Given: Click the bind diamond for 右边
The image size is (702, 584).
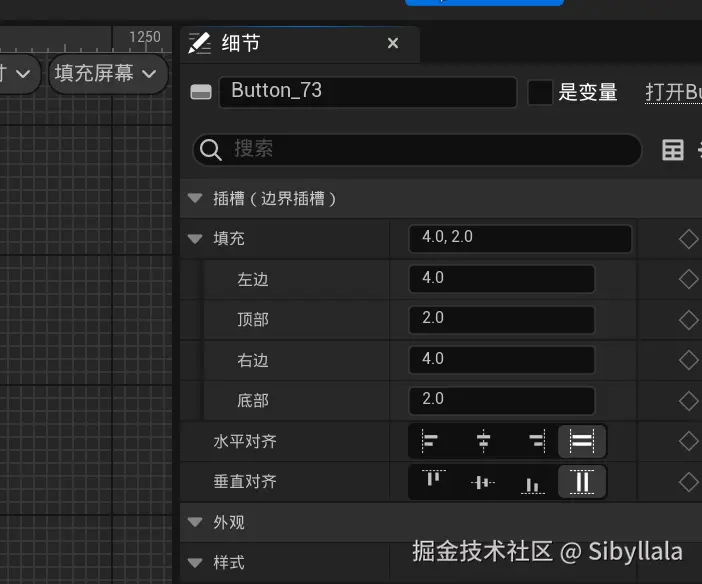Looking at the screenshot, I should [x=688, y=360].
